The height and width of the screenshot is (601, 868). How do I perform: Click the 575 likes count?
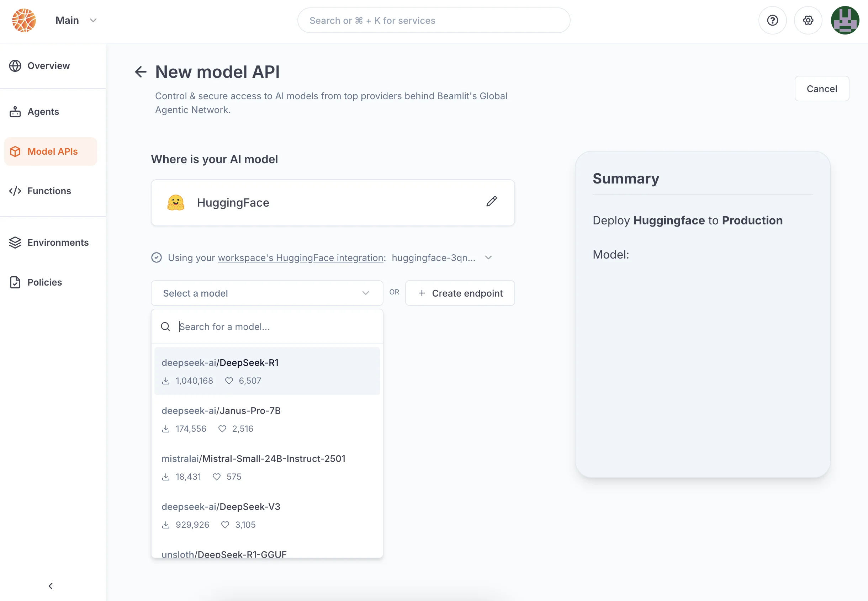point(234,477)
